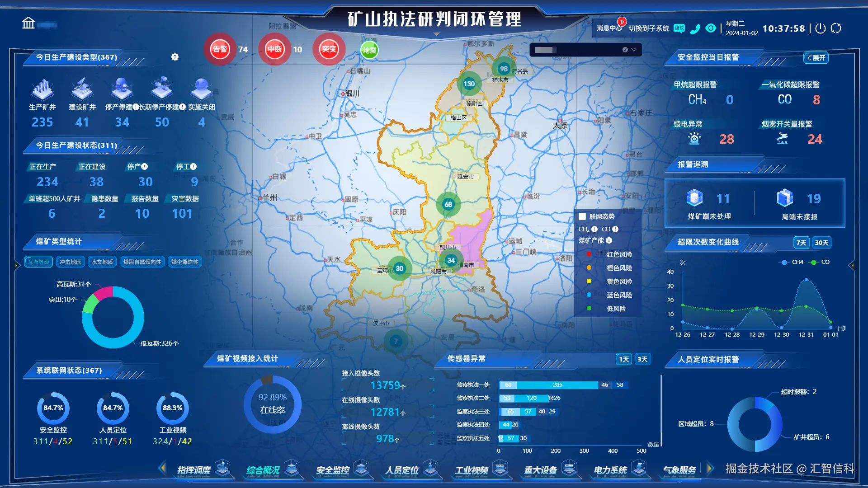868x488 pixels.
Task: Click the refresh icon in top-right corner
Action: click(x=836, y=28)
